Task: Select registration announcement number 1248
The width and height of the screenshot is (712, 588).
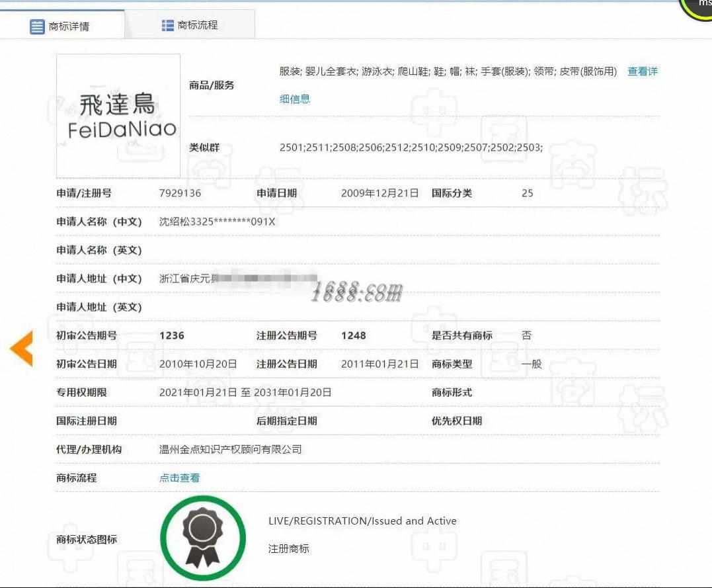Action: coord(353,336)
